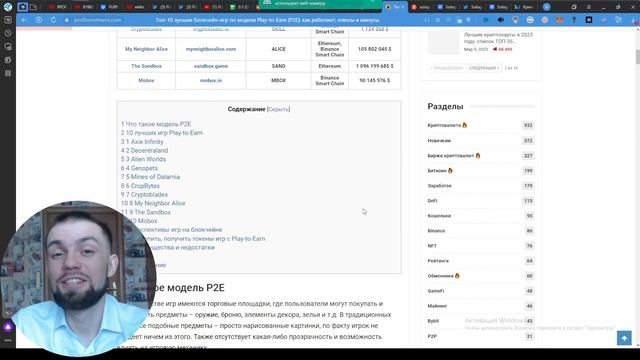The image size is (640, 360).
Task: Open a new tab with the plus button
Action: [x=547, y=7]
